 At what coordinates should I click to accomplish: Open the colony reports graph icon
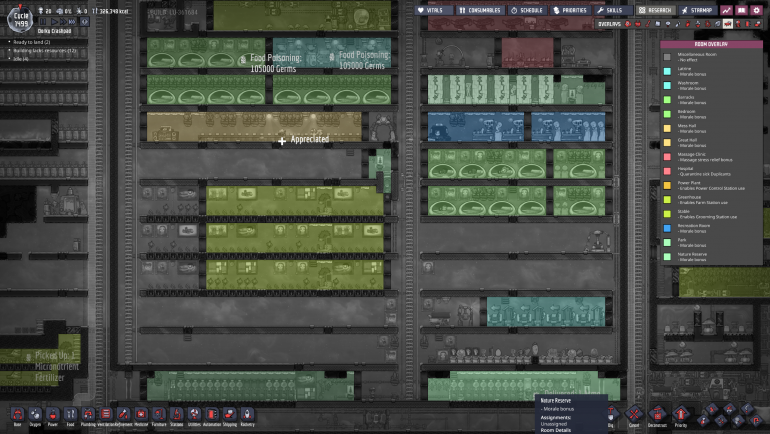coord(726,10)
